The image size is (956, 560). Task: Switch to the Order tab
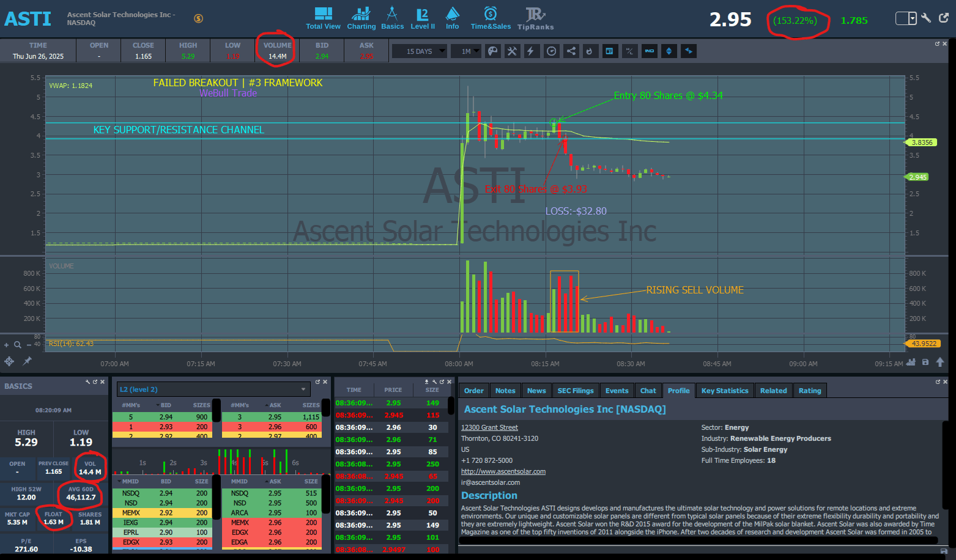474,391
